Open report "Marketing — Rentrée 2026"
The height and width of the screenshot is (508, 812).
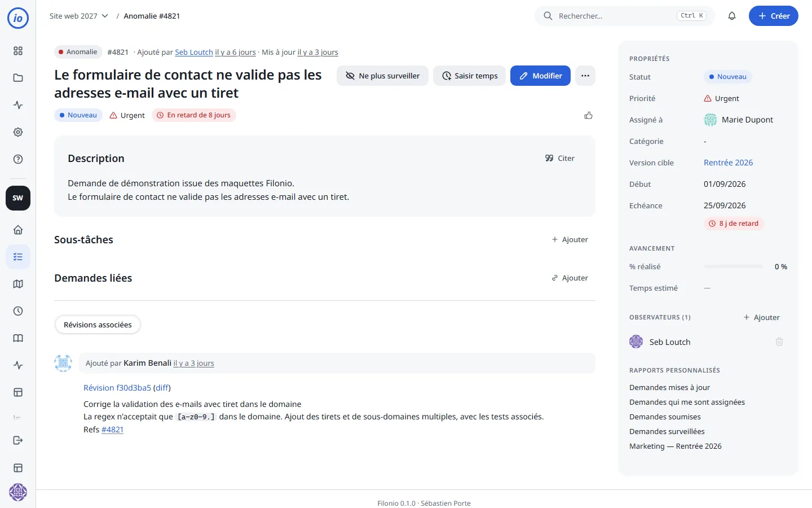pos(676,446)
